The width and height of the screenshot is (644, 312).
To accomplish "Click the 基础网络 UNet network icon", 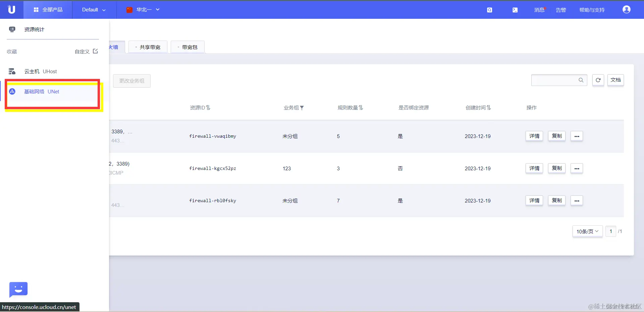I will pyautogui.click(x=12, y=91).
